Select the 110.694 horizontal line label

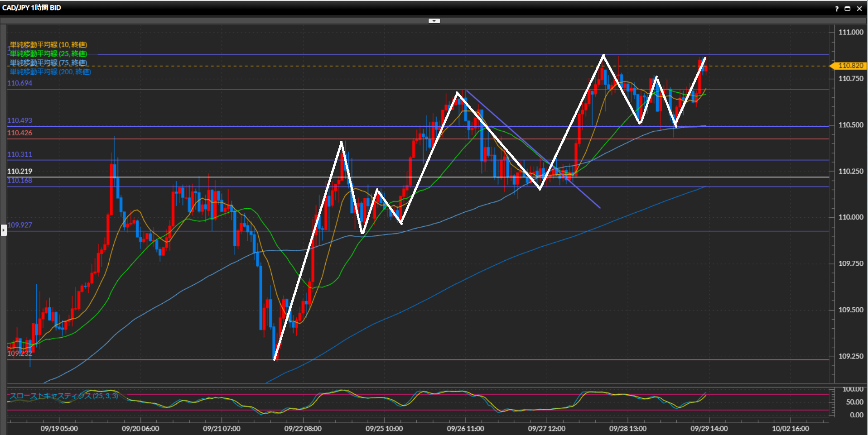coord(19,83)
